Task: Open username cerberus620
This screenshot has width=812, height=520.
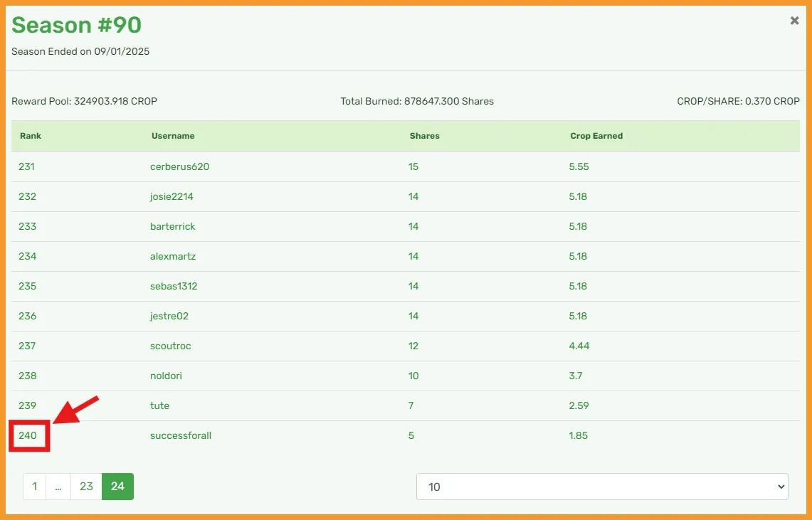Action: (180, 166)
